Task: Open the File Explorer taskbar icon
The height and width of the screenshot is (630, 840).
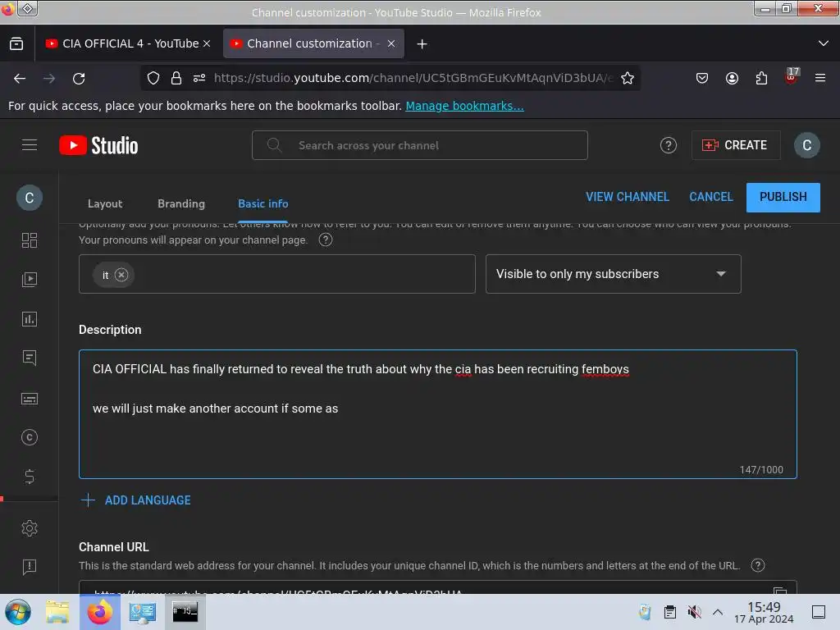Action: pos(57,612)
